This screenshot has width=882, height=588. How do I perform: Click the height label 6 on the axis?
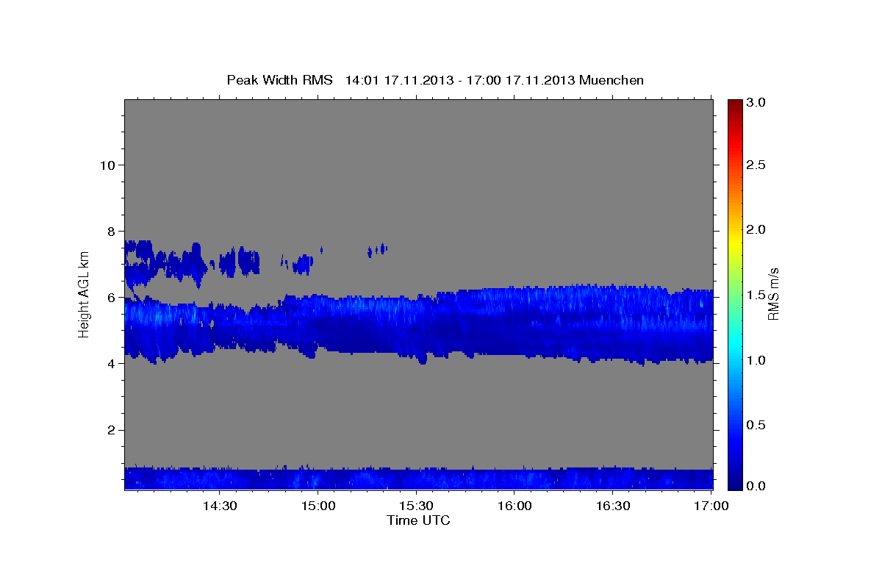coord(110,298)
